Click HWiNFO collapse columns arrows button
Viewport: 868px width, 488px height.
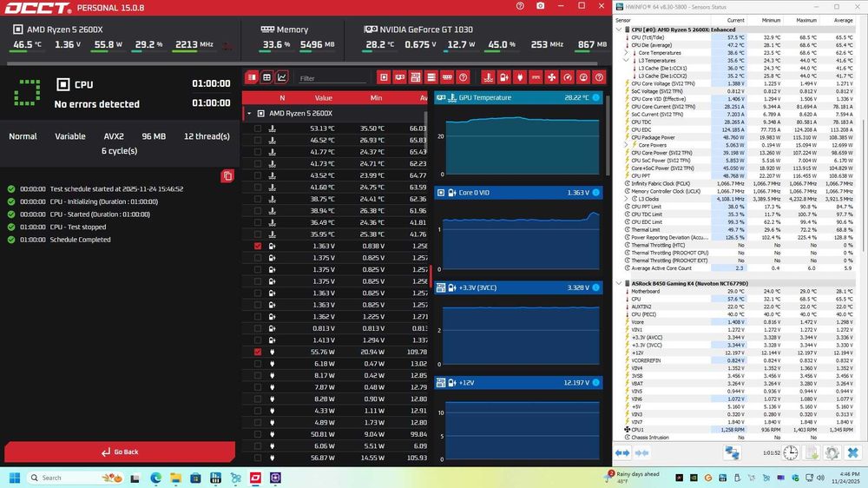(x=641, y=452)
